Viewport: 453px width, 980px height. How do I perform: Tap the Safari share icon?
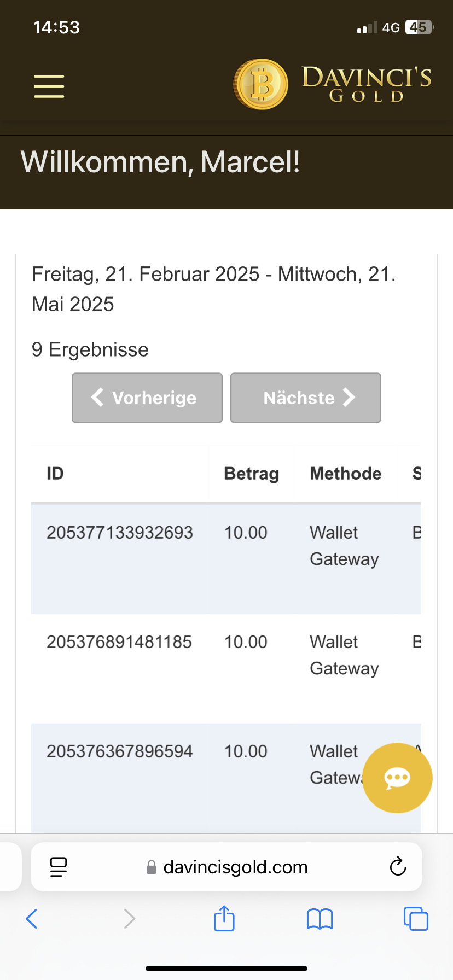[x=224, y=919]
